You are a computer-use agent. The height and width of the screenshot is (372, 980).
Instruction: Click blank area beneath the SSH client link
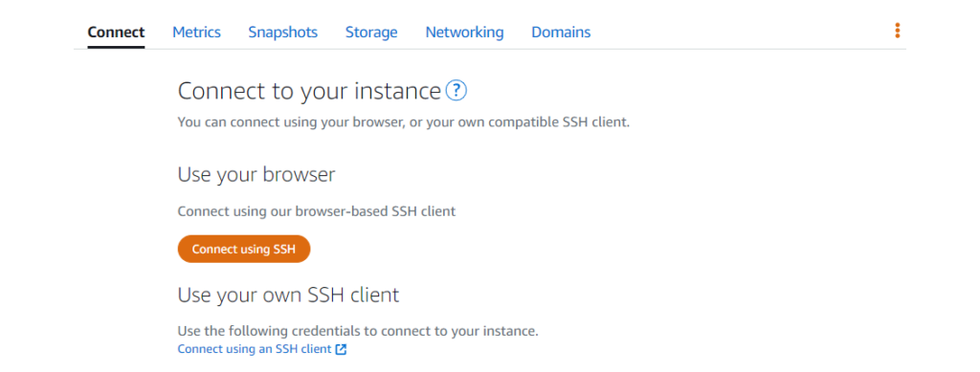(x=437, y=364)
